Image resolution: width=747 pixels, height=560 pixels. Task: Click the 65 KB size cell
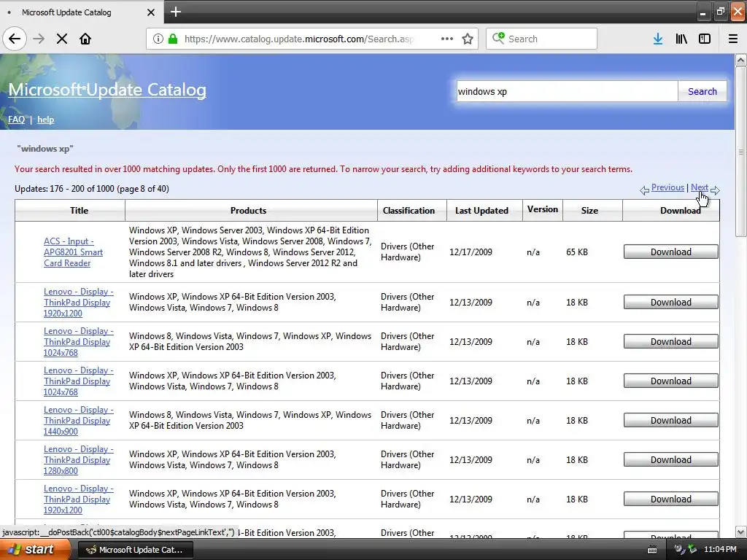pos(577,252)
